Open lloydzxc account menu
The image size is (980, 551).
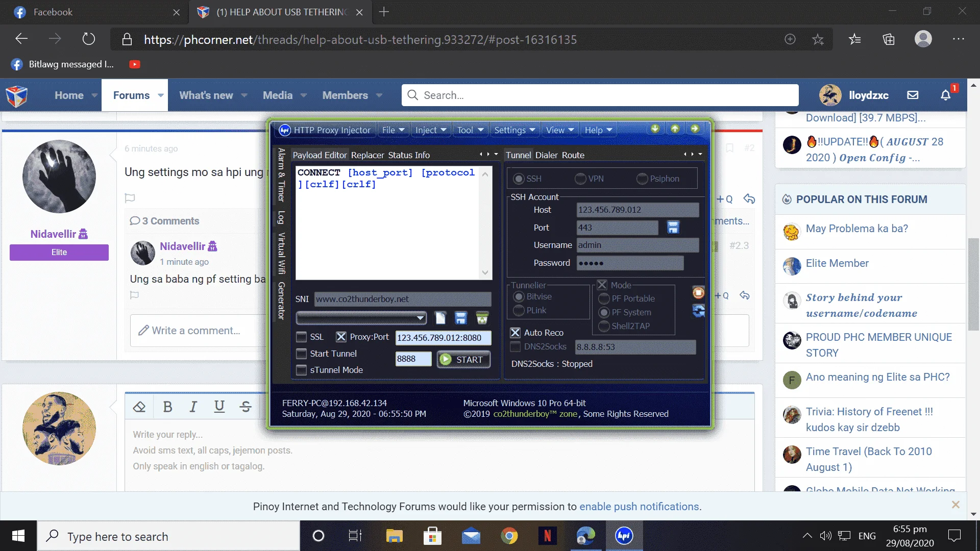[853, 95]
